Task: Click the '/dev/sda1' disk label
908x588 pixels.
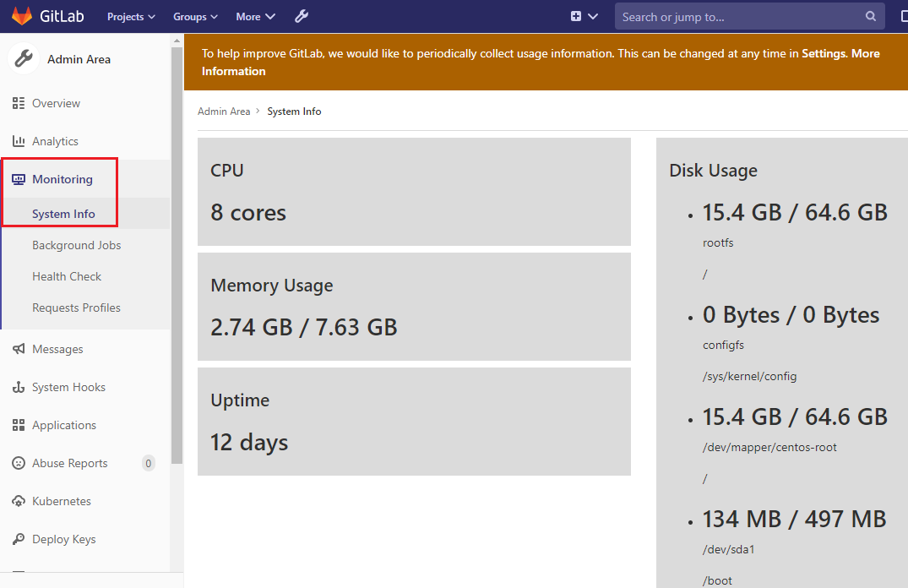Action: [x=728, y=549]
